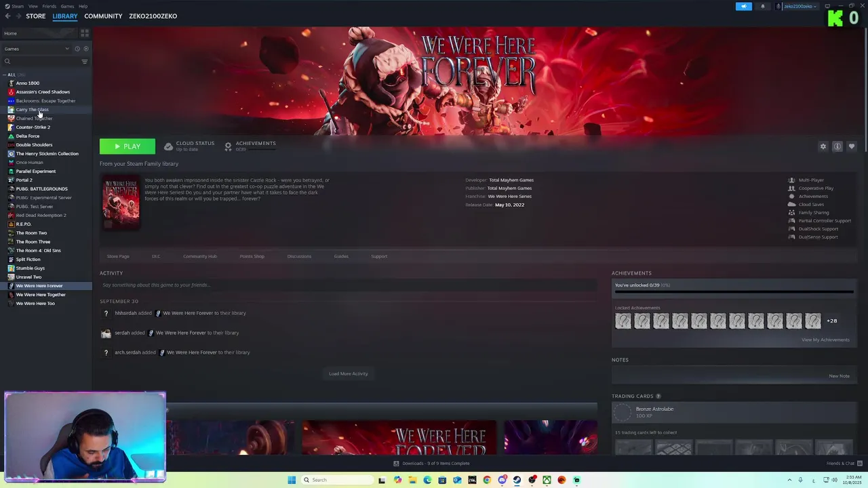This screenshot has width=868, height=488.
Task: Open the Xbox app from the taskbar
Action: tap(547, 480)
